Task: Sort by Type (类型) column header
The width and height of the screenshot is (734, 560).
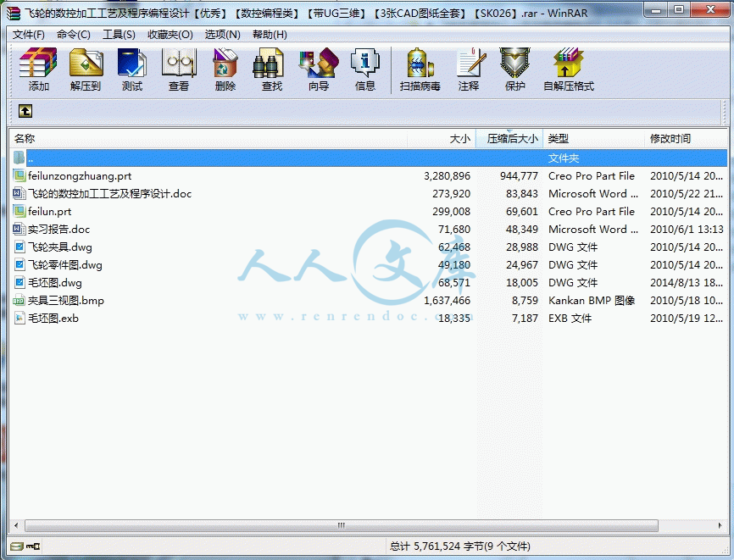Action: 593,138
